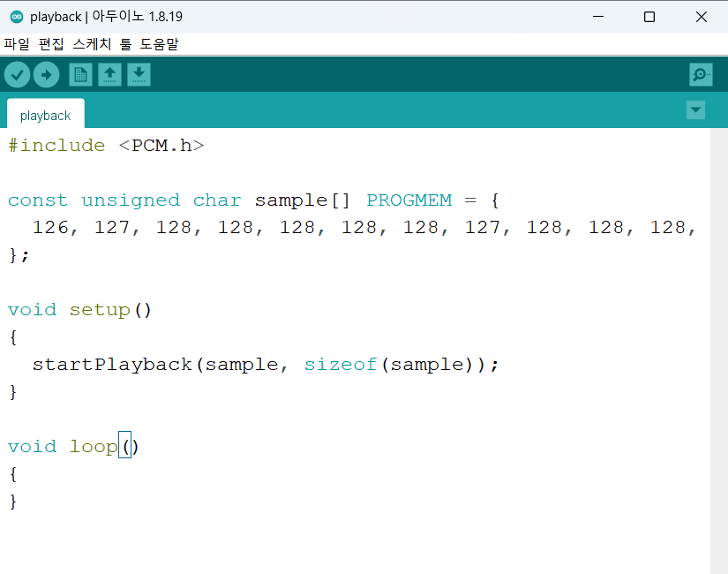Open a sketch with the Open icon
The image size is (728, 574).
tap(110, 75)
